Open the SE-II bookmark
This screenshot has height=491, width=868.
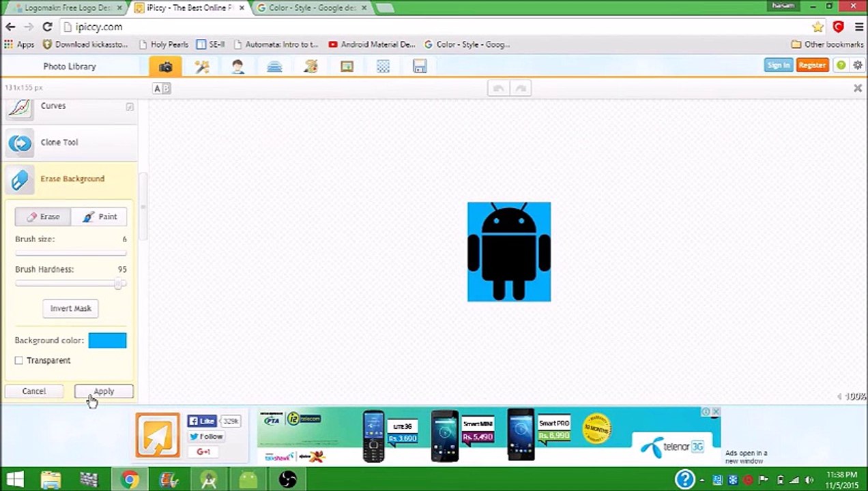point(210,44)
